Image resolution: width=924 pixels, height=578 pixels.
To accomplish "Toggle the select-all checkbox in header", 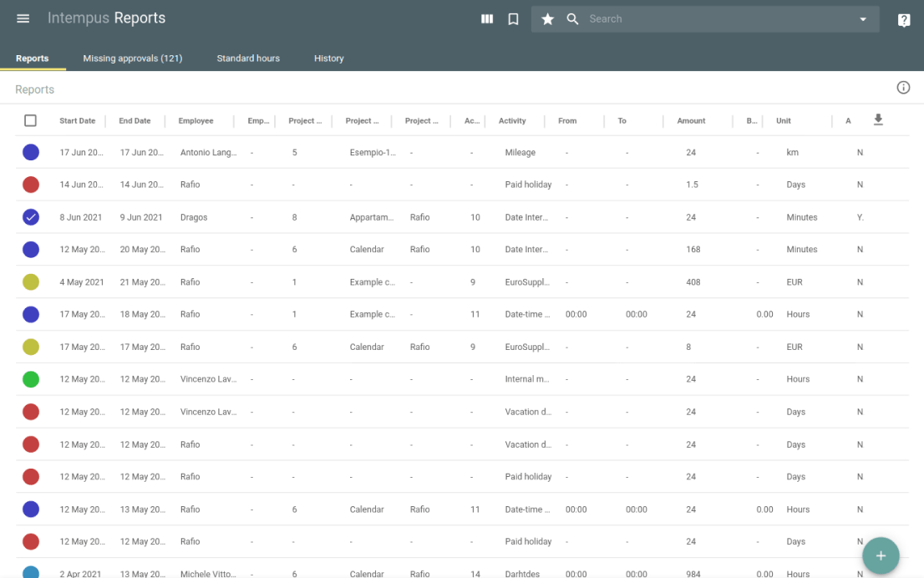I will click(x=31, y=121).
